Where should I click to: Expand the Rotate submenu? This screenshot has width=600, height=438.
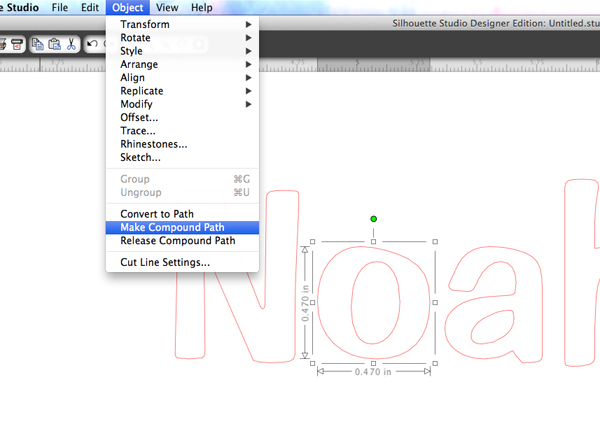(182, 38)
